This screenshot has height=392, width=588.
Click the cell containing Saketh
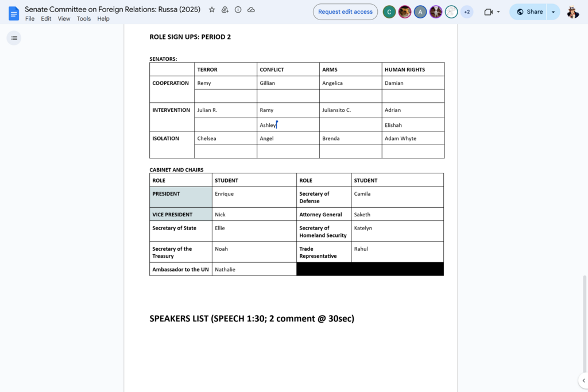click(x=397, y=214)
